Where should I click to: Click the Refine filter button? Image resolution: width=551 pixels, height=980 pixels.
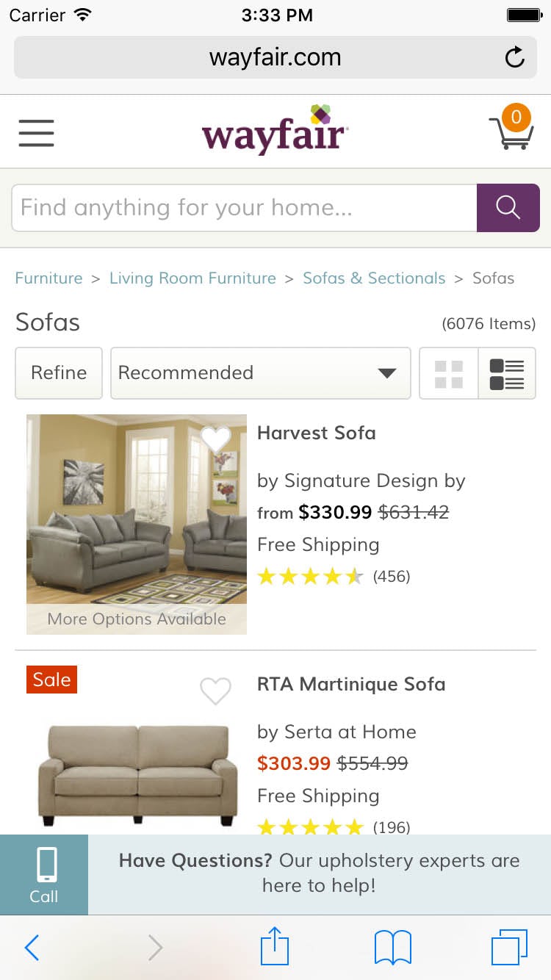[x=59, y=373]
